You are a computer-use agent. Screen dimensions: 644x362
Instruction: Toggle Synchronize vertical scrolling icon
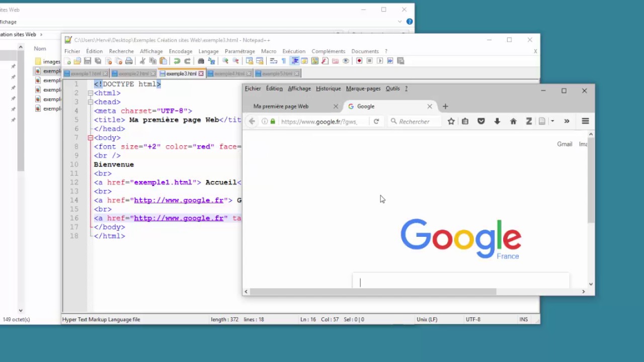(249, 61)
